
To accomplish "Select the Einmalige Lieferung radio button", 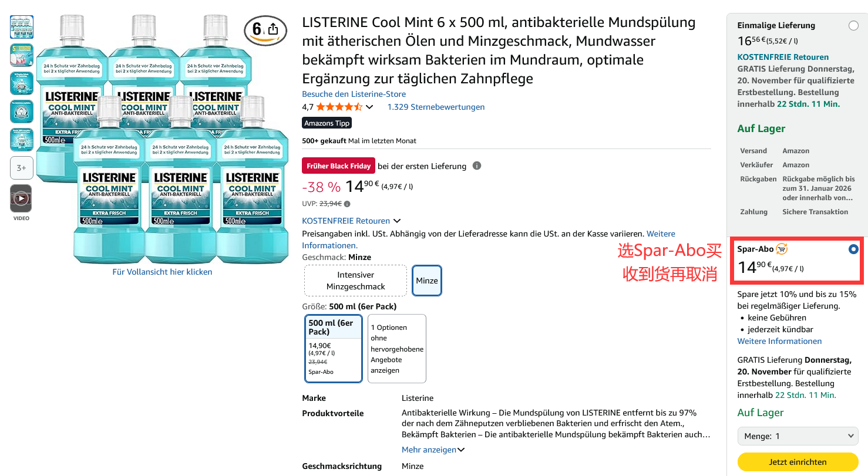I will 853,26.
